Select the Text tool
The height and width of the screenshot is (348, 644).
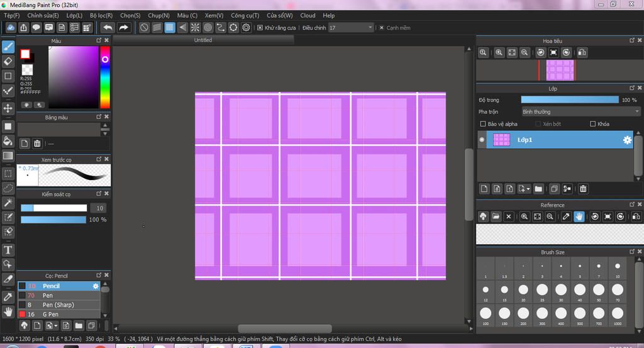(8, 250)
